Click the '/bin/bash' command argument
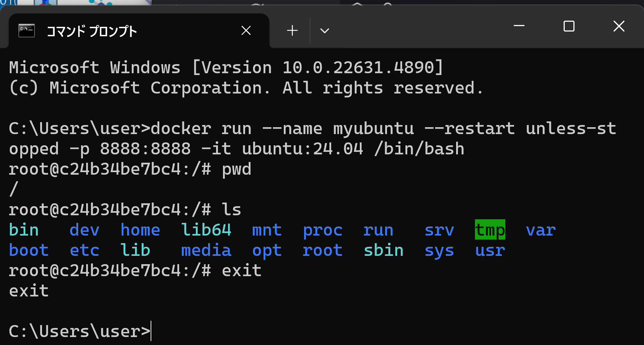The height and width of the screenshot is (345, 644). click(419, 149)
